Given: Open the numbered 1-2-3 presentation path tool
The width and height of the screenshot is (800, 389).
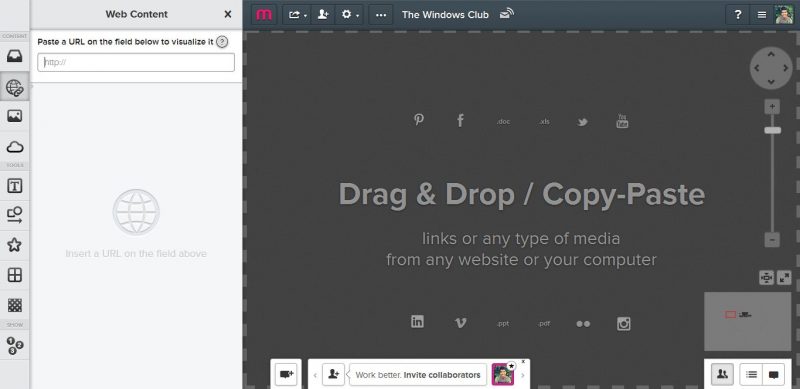Looking at the screenshot, I should (14, 346).
